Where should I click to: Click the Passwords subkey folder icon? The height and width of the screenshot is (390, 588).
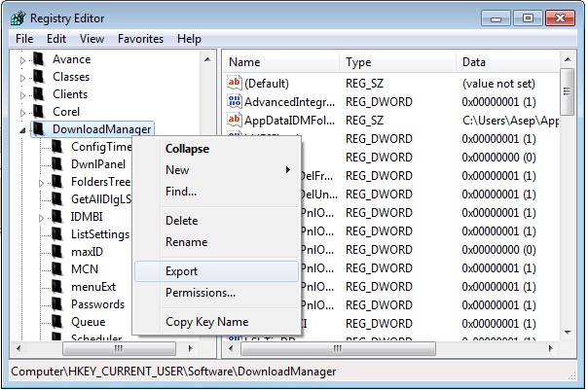click(x=56, y=304)
